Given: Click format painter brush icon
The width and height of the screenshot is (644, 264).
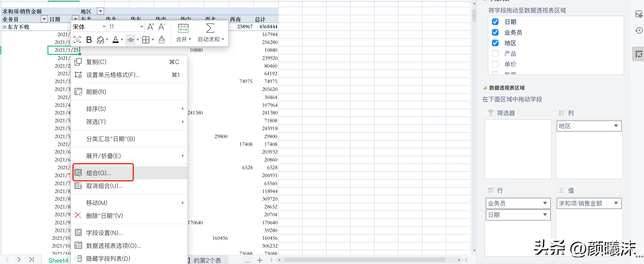Looking at the screenshot, I should click(162, 40).
